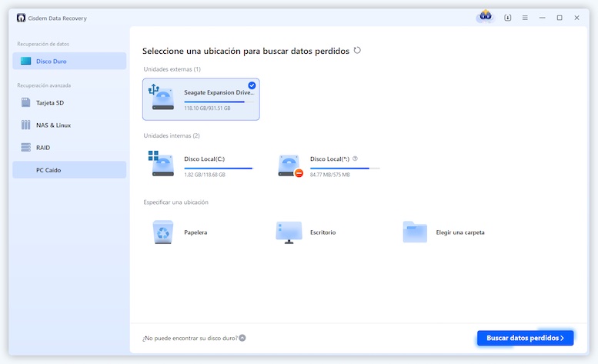This screenshot has width=598, height=364.
Task: Click Unidades internas (2) section header
Action: [x=172, y=135]
